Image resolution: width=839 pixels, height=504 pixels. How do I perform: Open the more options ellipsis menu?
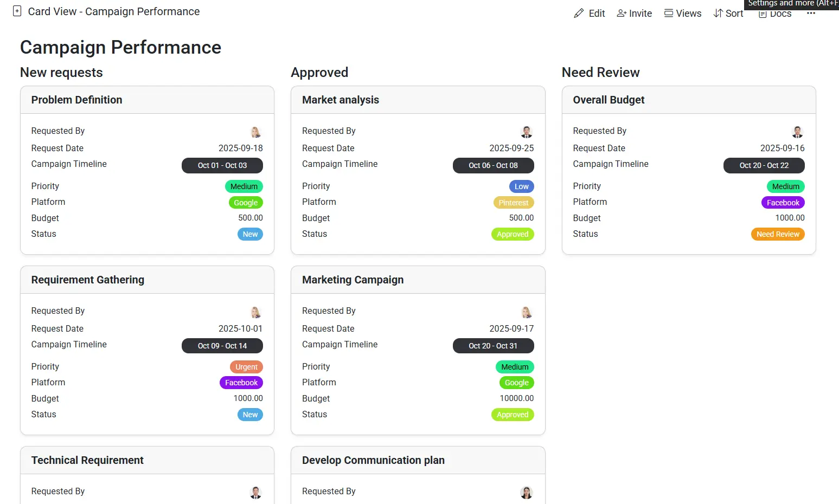(811, 14)
